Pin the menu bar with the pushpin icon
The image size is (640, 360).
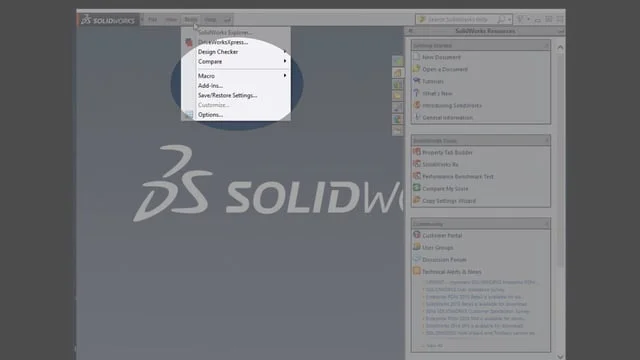tap(227, 20)
